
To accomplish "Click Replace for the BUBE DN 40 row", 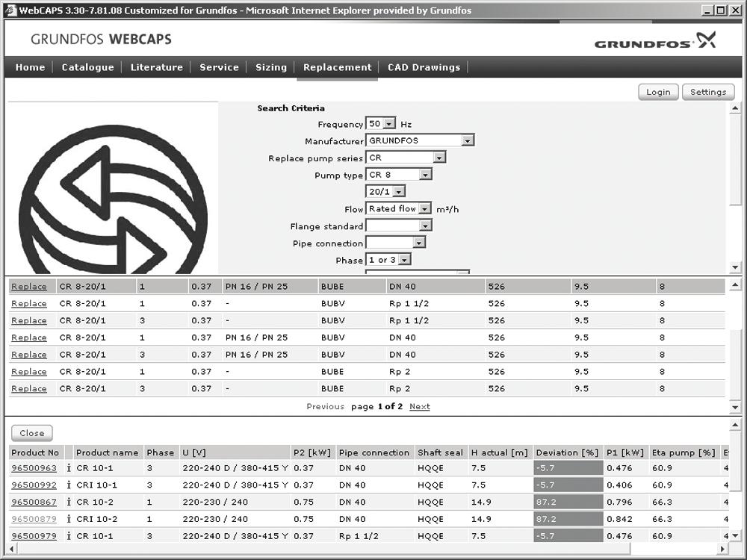I will pyautogui.click(x=29, y=287).
